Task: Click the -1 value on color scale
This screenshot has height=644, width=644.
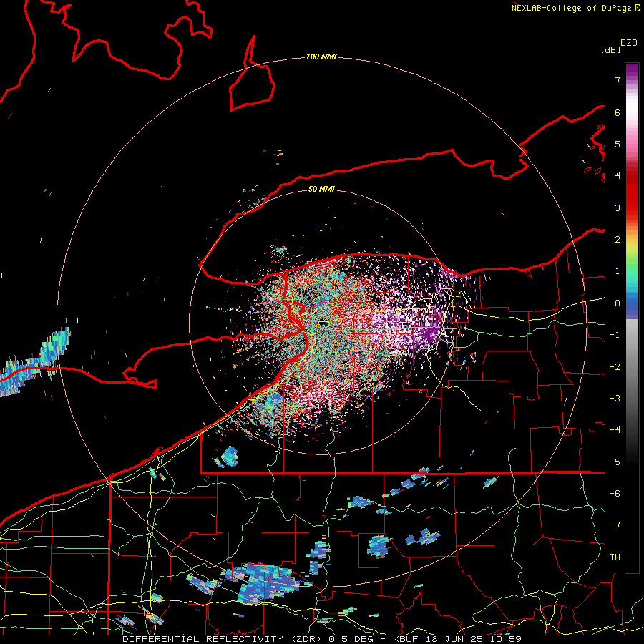Action: [x=615, y=335]
